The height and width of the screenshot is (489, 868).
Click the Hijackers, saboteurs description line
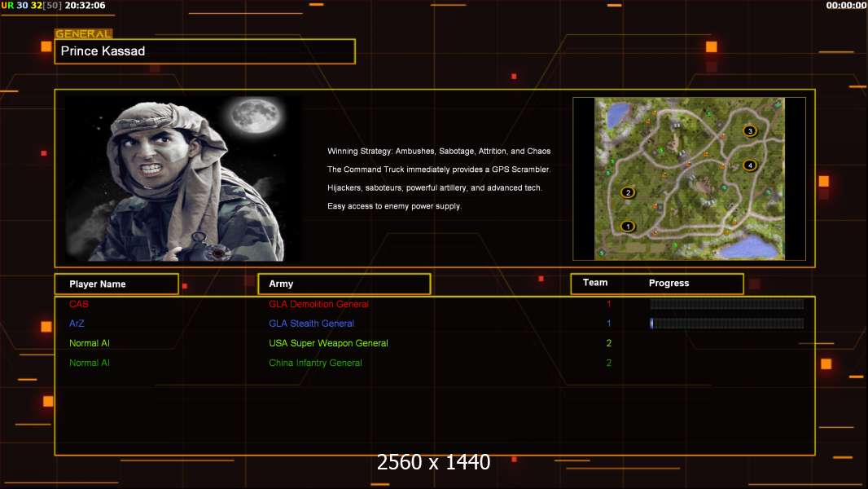point(435,187)
